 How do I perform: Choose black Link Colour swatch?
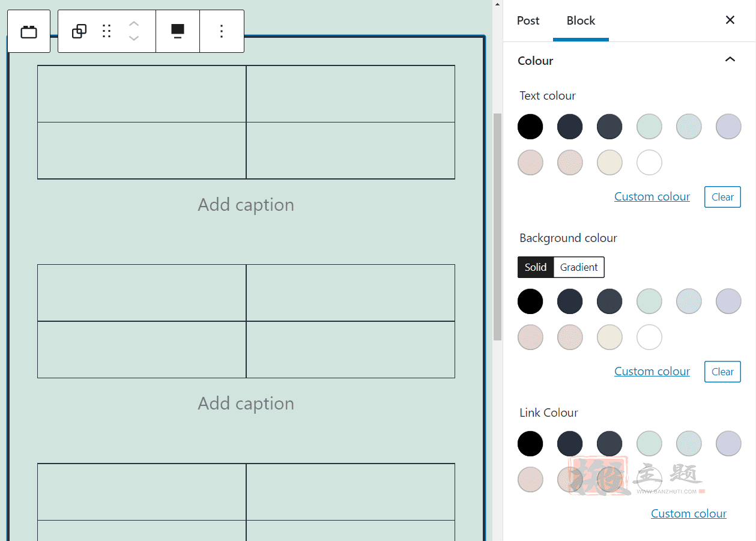point(530,444)
